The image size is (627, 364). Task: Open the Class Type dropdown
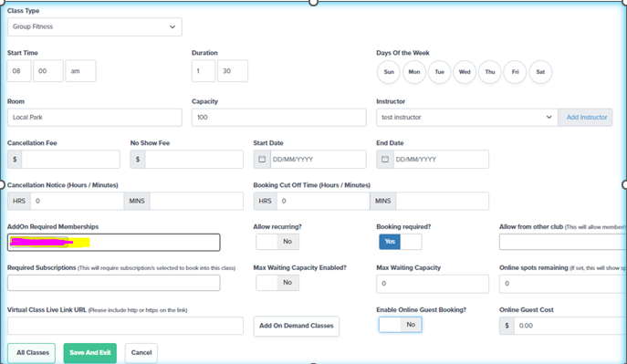(94, 26)
